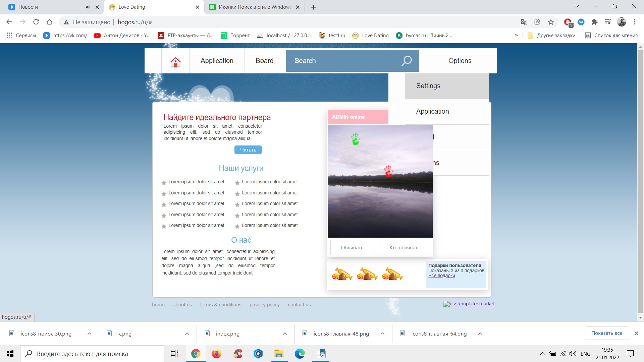Open the Board menu item

[264, 61]
